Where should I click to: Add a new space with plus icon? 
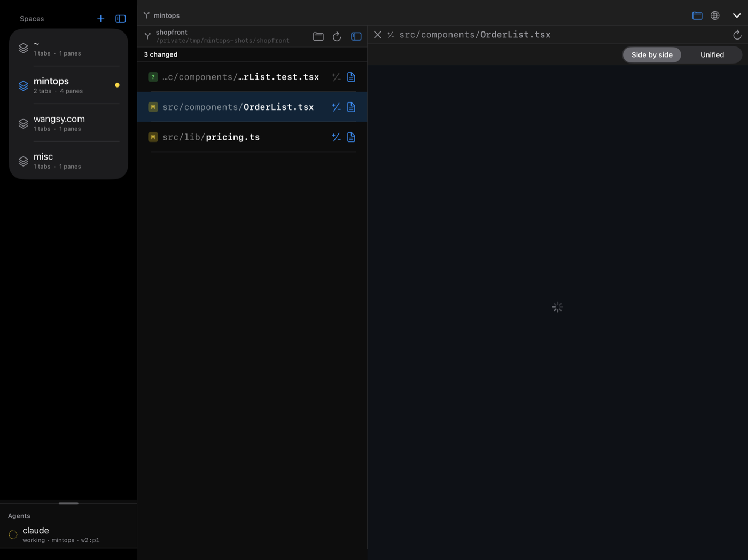(100, 19)
